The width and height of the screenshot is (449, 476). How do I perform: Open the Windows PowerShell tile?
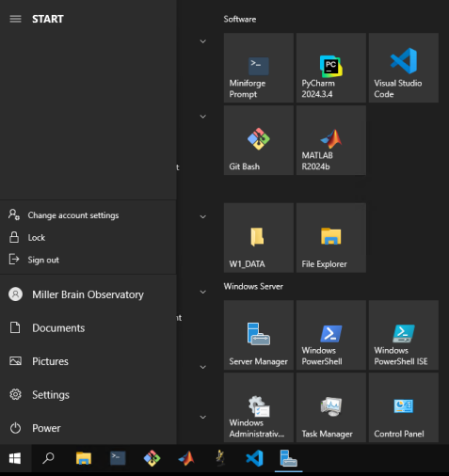coord(331,335)
